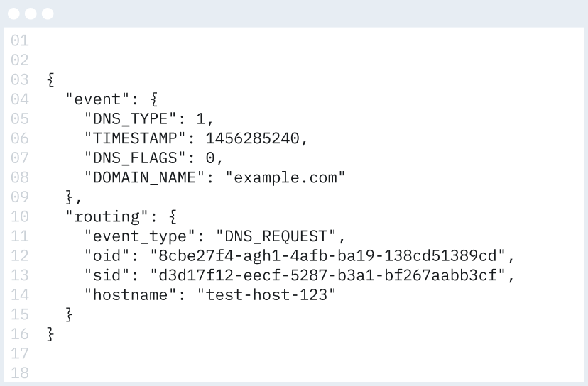Click the "routing" key on line 10
This screenshot has width=588, height=386.
coord(107,217)
